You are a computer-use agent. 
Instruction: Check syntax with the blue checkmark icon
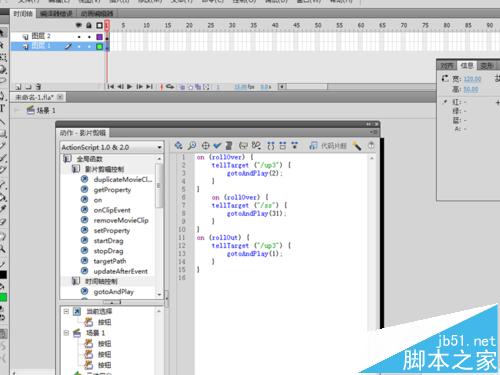[217, 145]
